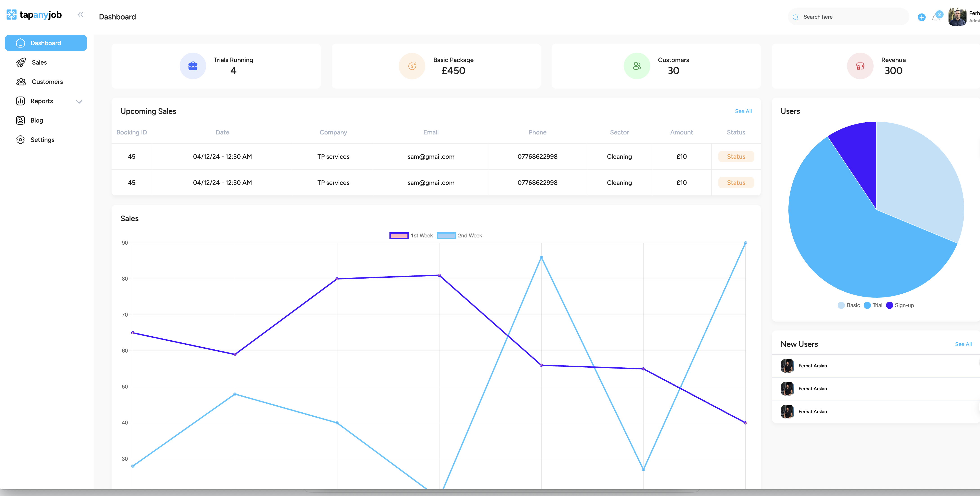Click the Basic Package coin icon

[412, 66]
